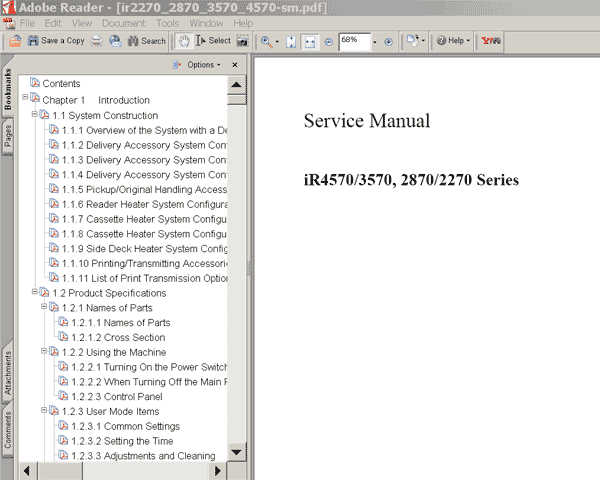Set view to Fit Page
This screenshot has width=600, height=480.
tap(291, 42)
